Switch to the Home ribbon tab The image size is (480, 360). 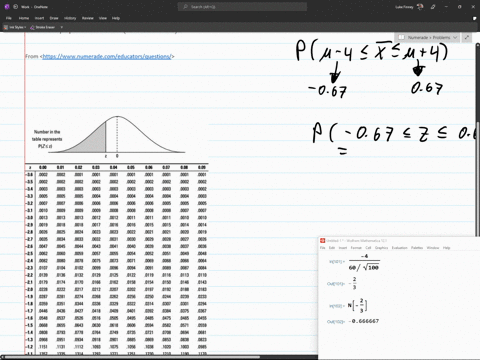click(x=24, y=18)
